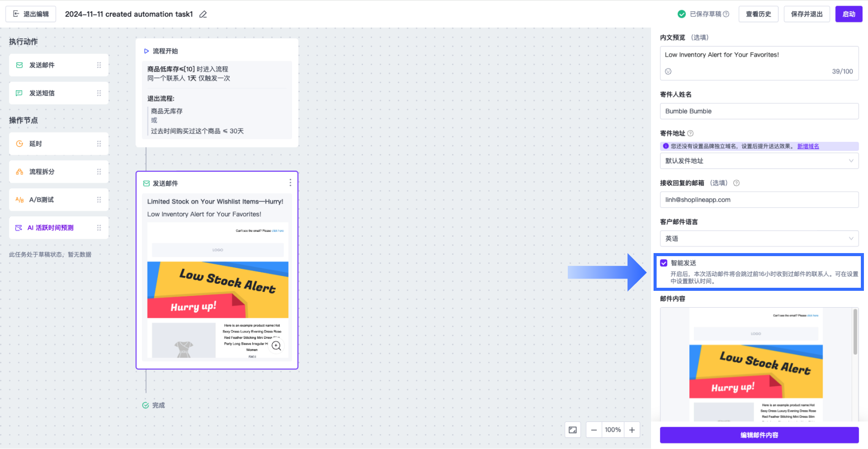Click the fit-to-screen canvas icon
The image size is (868, 449).
[x=573, y=430]
